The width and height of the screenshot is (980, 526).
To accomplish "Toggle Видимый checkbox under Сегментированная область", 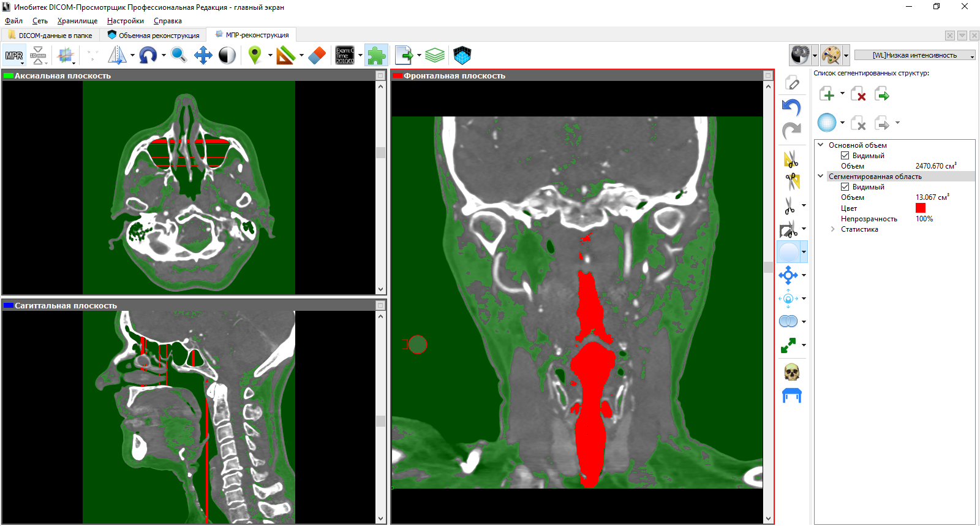I will [845, 187].
